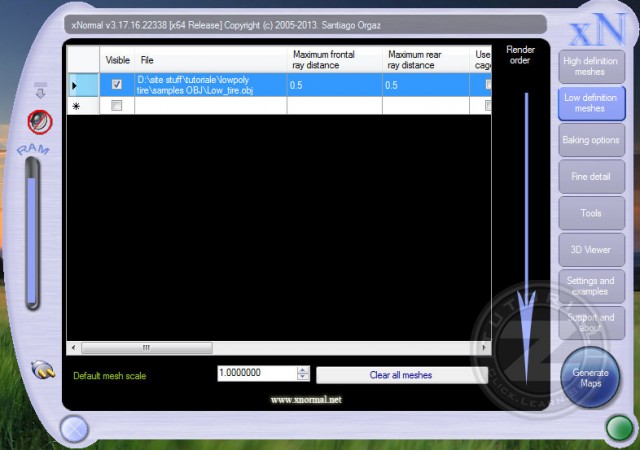The image size is (640, 450).
Task: Open the 3D Viewer section
Action: pyautogui.click(x=591, y=249)
